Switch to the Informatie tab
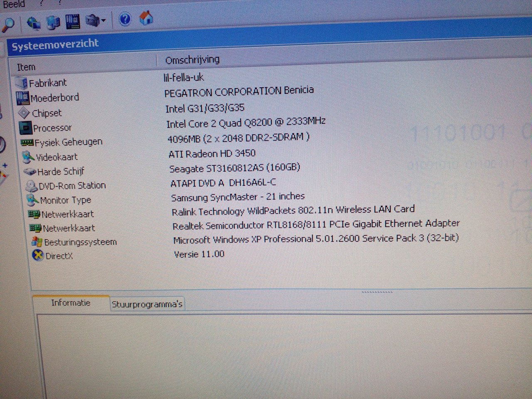This screenshot has height=399, width=532. tap(71, 303)
